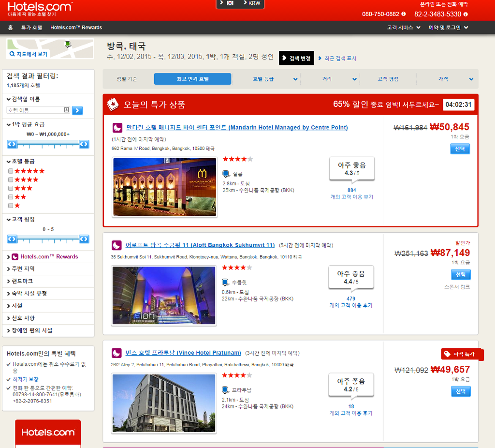The width and height of the screenshot is (495, 448).
Task: Open the KRW currency selector
Action: tap(252, 3)
